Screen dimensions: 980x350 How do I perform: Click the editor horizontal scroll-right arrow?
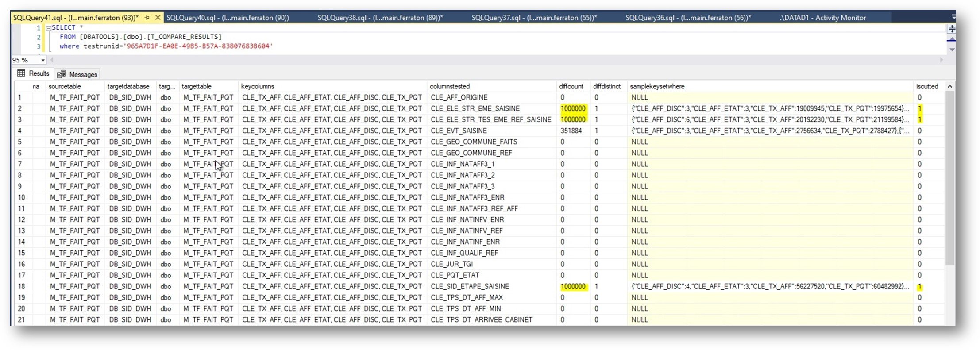coord(941,60)
